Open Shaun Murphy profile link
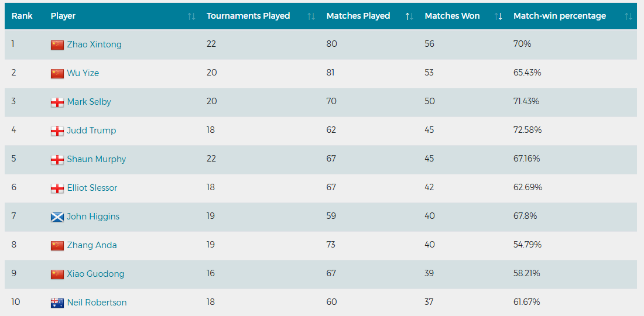 (x=97, y=159)
